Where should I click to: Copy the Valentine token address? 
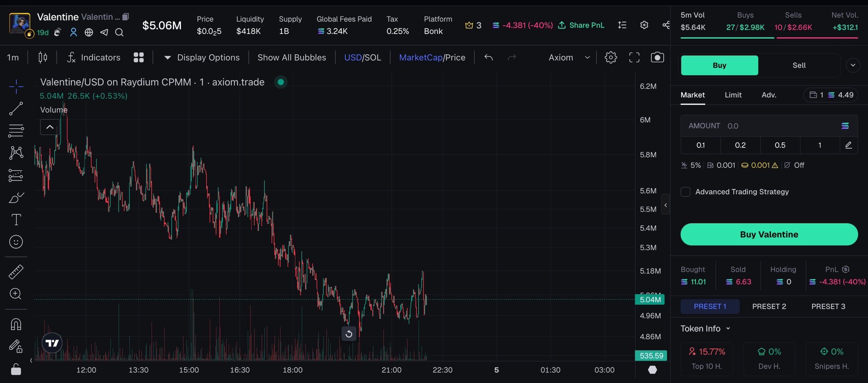[x=125, y=17]
